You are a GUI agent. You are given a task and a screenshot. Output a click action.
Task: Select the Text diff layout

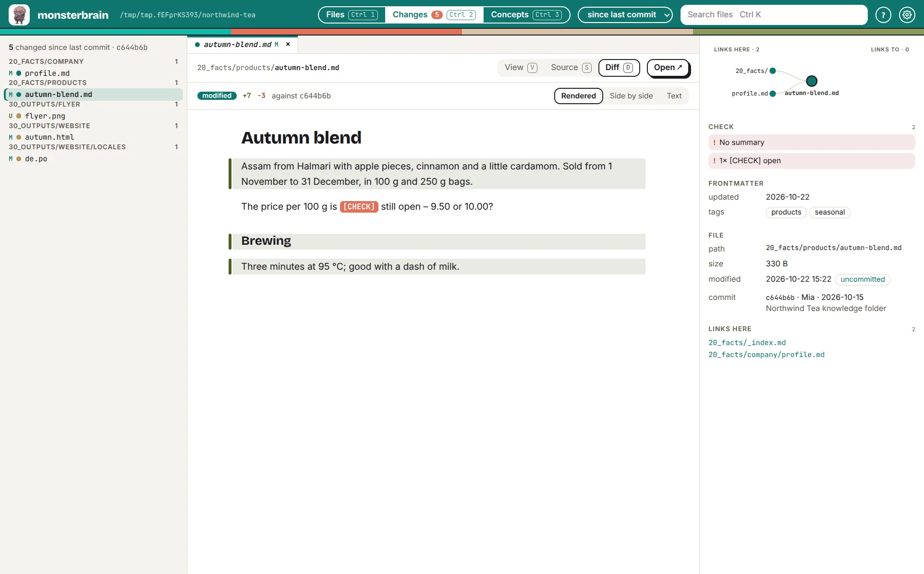click(674, 96)
